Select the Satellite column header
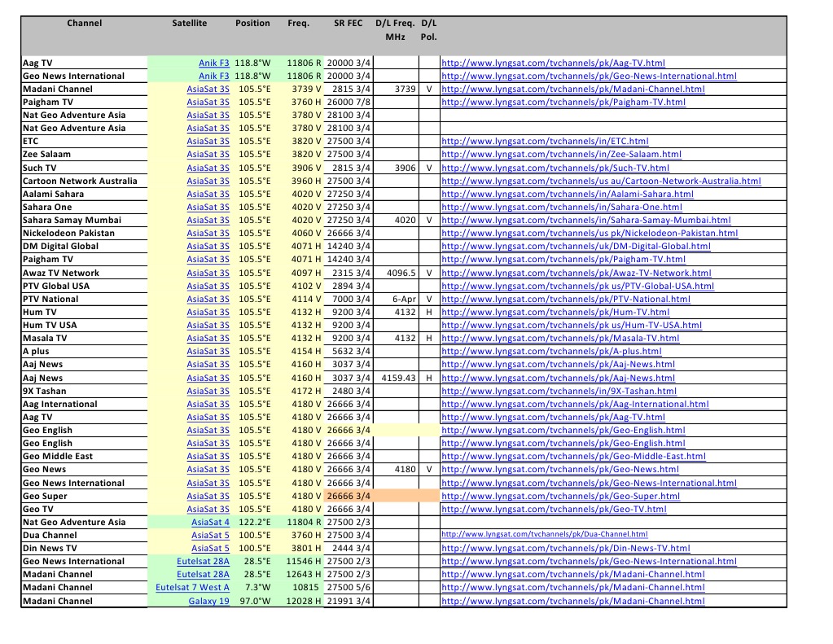This screenshot has width=833, height=644. tap(189, 23)
